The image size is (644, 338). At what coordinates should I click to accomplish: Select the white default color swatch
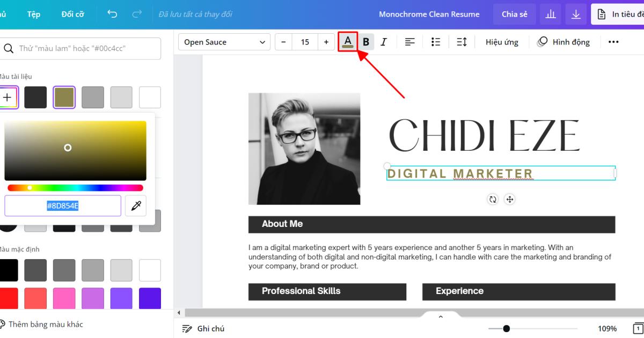(x=150, y=270)
